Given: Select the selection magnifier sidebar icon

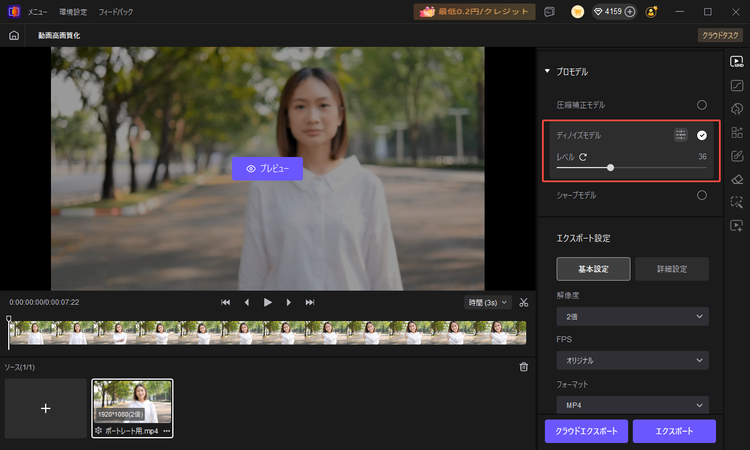Looking at the screenshot, I should (737, 202).
